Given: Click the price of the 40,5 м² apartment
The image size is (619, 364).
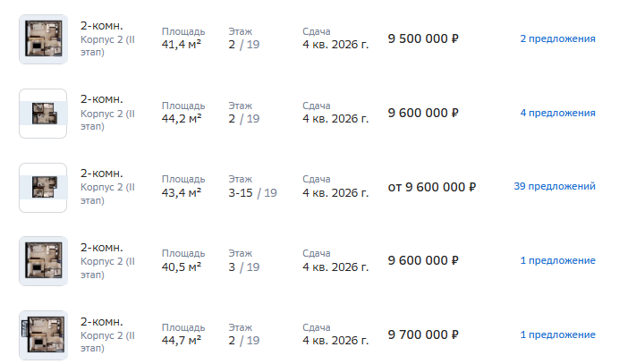Looking at the screenshot, I should (x=423, y=260).
